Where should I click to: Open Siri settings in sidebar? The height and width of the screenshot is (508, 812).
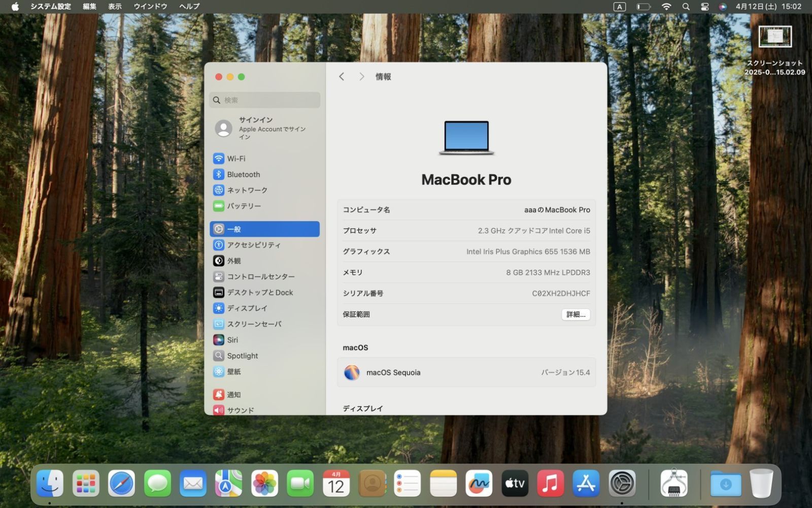pyautogui.click(x=264, y=340)
